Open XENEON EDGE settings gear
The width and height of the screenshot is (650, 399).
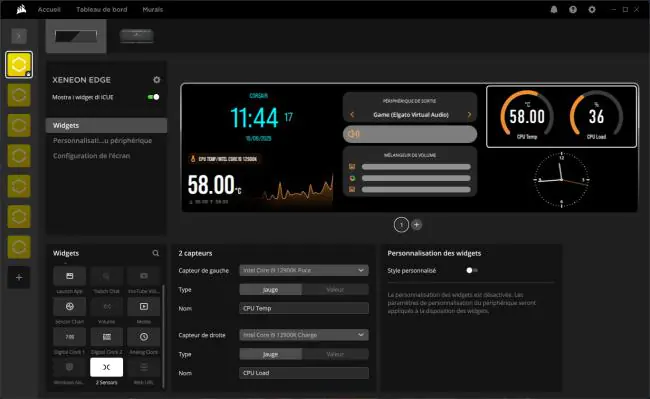157,80
